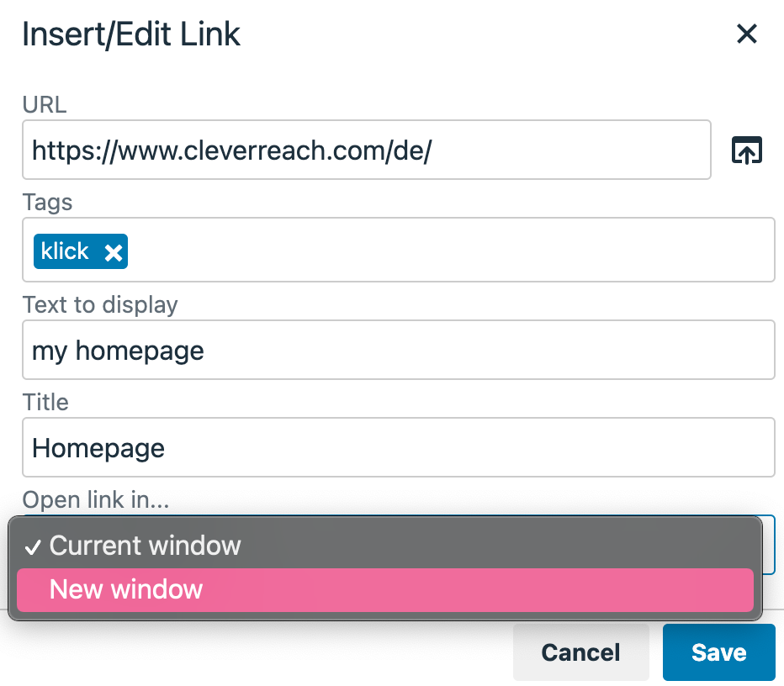Close the Insert/Edit Link dialog
784x686 pixels.
[747, 34]
